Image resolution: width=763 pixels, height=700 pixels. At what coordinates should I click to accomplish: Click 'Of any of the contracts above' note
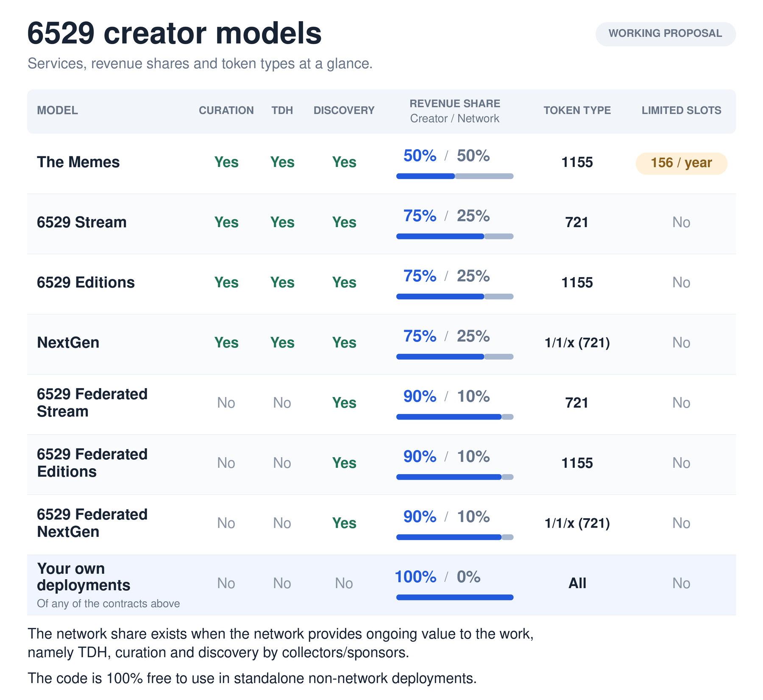click(109, 604)
